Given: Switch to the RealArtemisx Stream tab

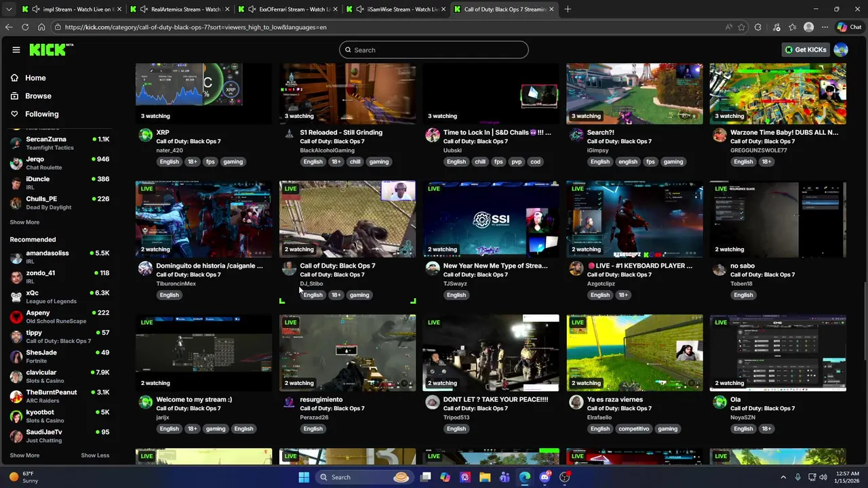Looking at the screenshot, I should click(180, 9).
